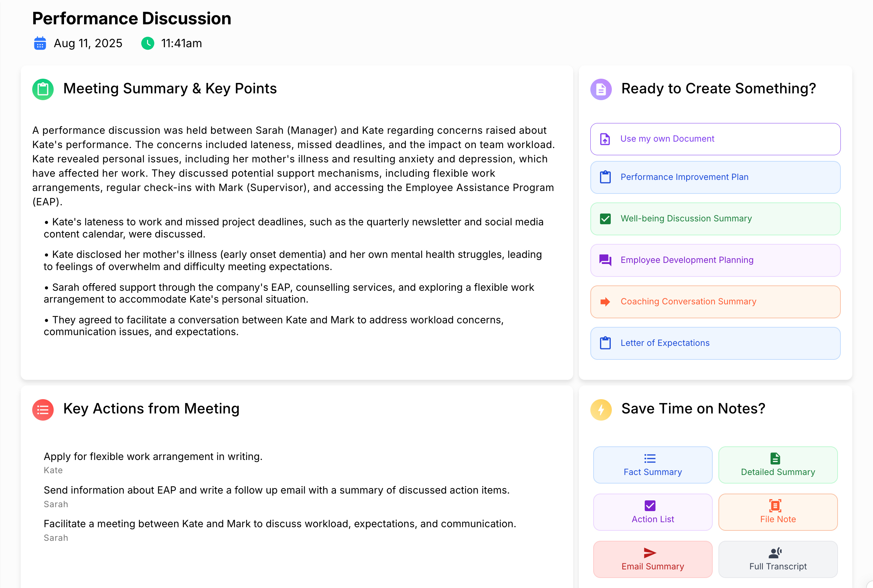Select Employee Development Planning template
The width and height of the screenshot is (873, 588).
click(715, 260)
